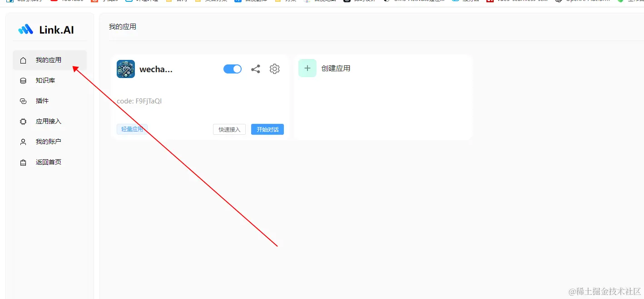Click the 快速接入 button
The height and width of the screenshot is (299, 644).
[x=229, y=129]
